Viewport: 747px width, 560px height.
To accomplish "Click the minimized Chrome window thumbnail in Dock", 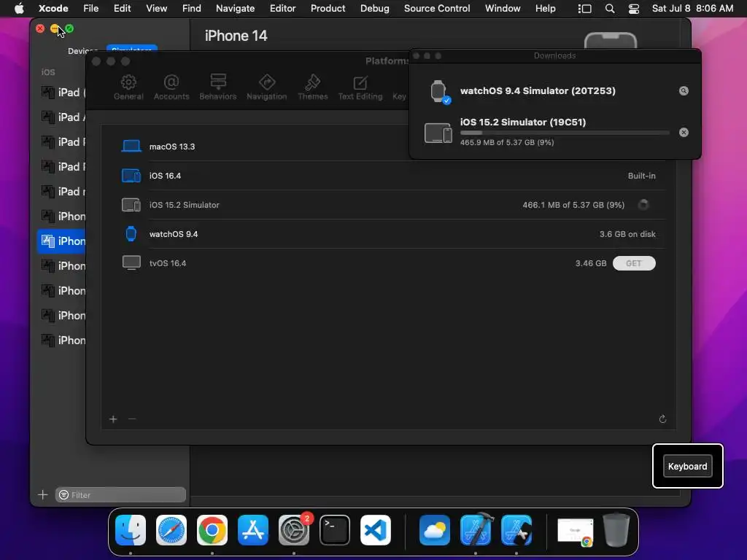I will point(575,531).
